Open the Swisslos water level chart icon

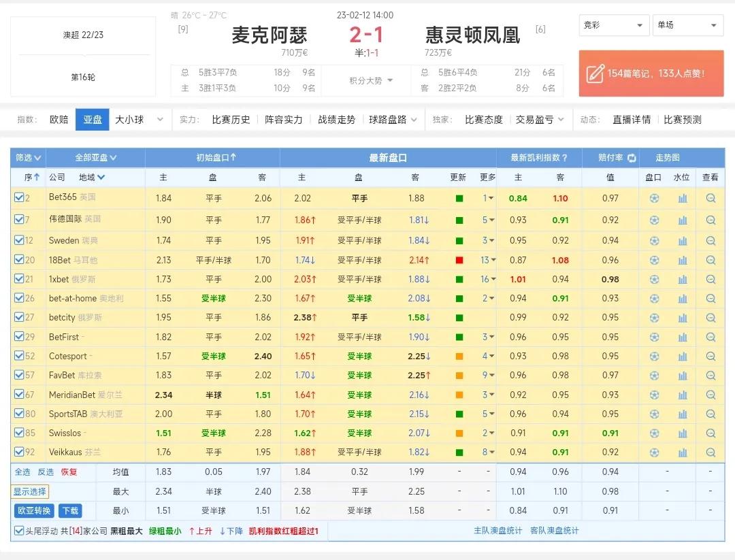pyautogui.click(x=682, y=433)
